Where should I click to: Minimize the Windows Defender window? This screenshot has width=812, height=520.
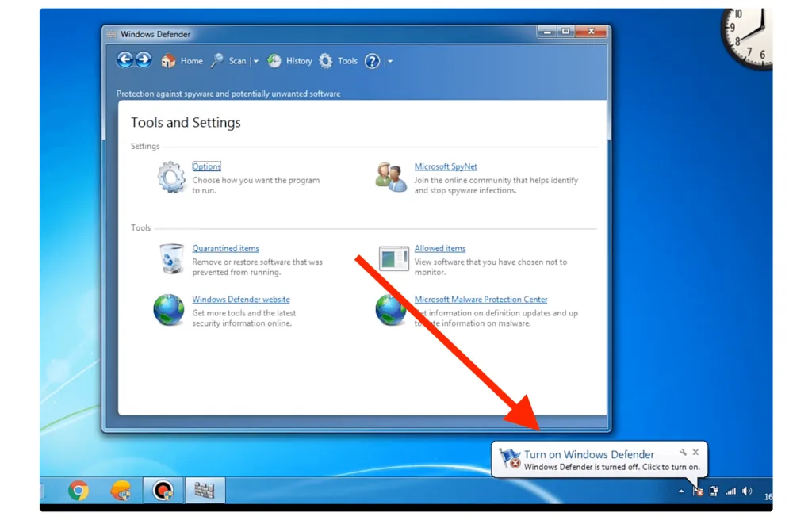coord(547,32)
